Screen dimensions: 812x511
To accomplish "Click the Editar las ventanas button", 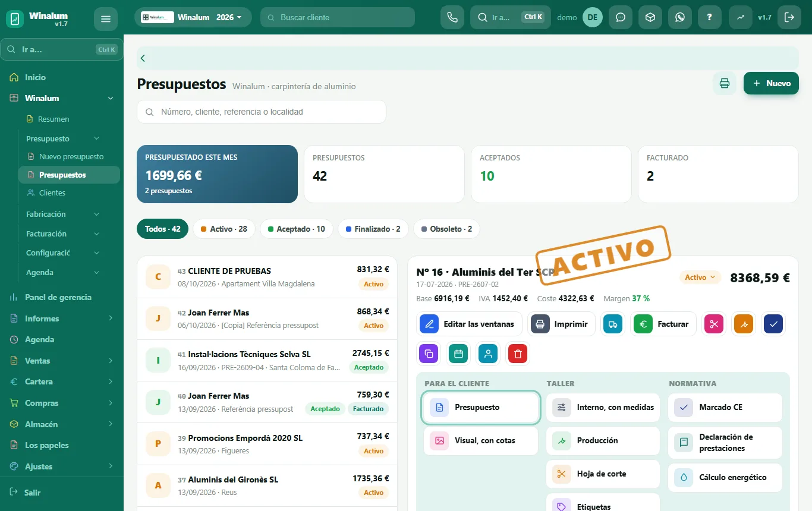I will 470,324.
